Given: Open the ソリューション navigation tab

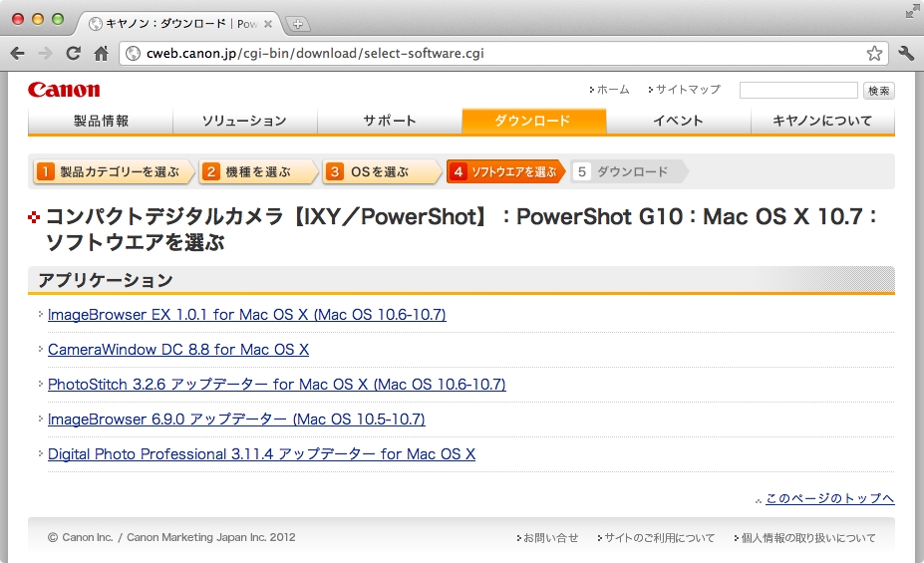Looking at the screenshot, I should pyautogui.click(x=244, y=121).
